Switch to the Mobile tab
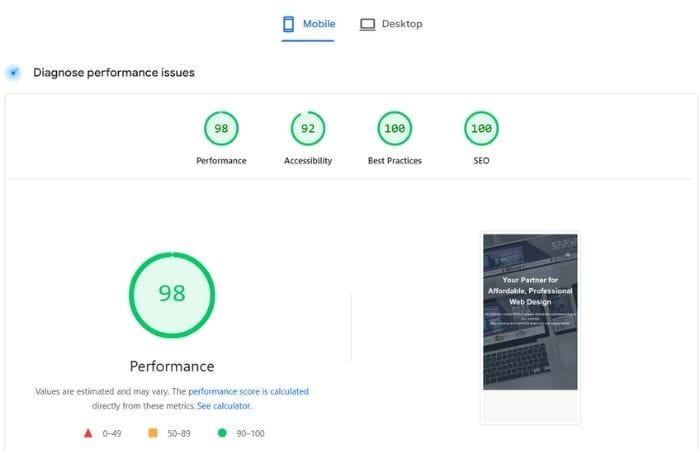Viewport: 700px width, 450px height. [x=308, y=24]
